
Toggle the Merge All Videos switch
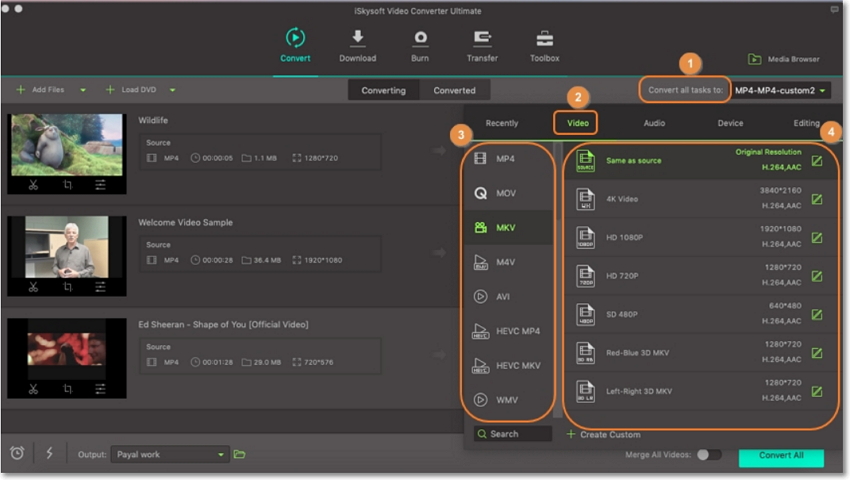click(x=708, y=454)
